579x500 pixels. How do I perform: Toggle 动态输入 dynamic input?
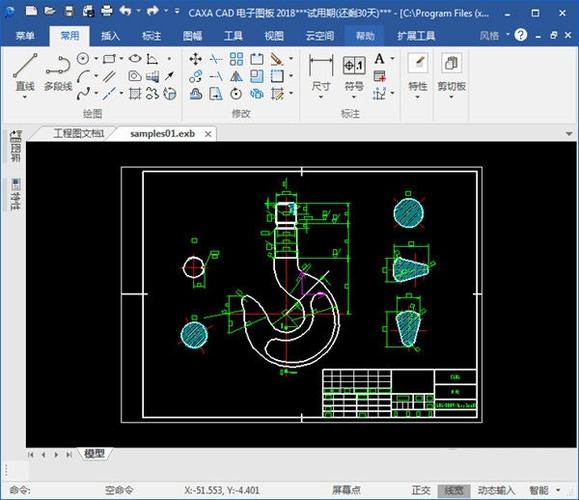tap(496, 490)
